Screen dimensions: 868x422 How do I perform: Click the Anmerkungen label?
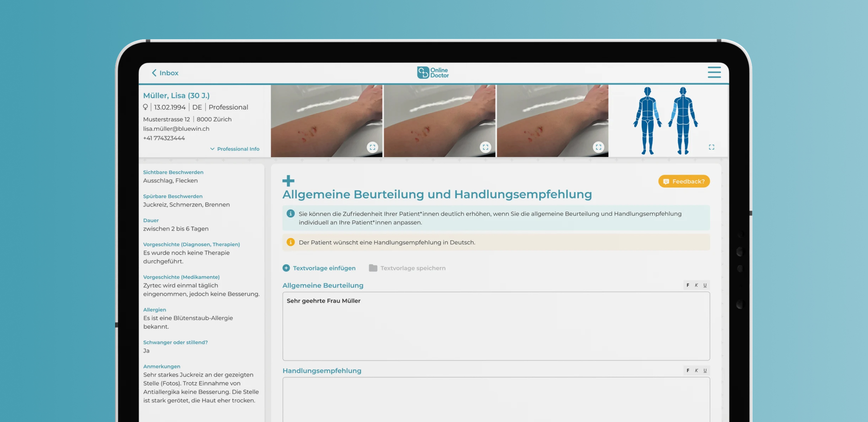(162, 366)
